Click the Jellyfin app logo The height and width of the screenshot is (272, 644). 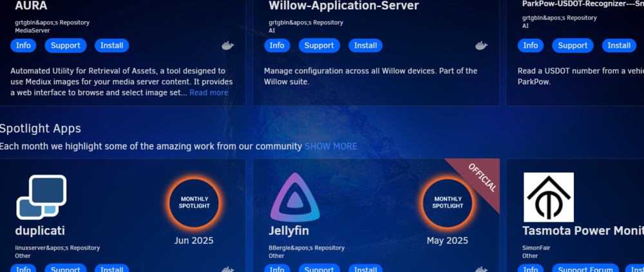pos(295,198)
